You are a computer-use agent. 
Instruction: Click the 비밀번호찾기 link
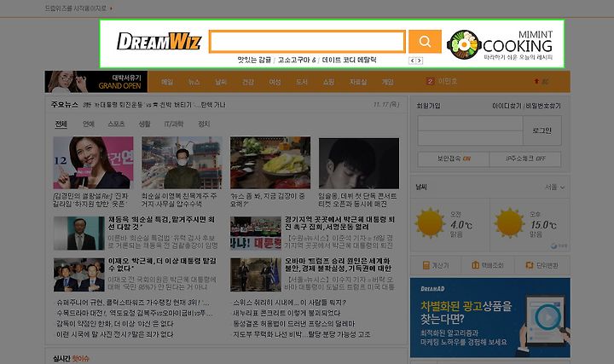click(543, 106)
